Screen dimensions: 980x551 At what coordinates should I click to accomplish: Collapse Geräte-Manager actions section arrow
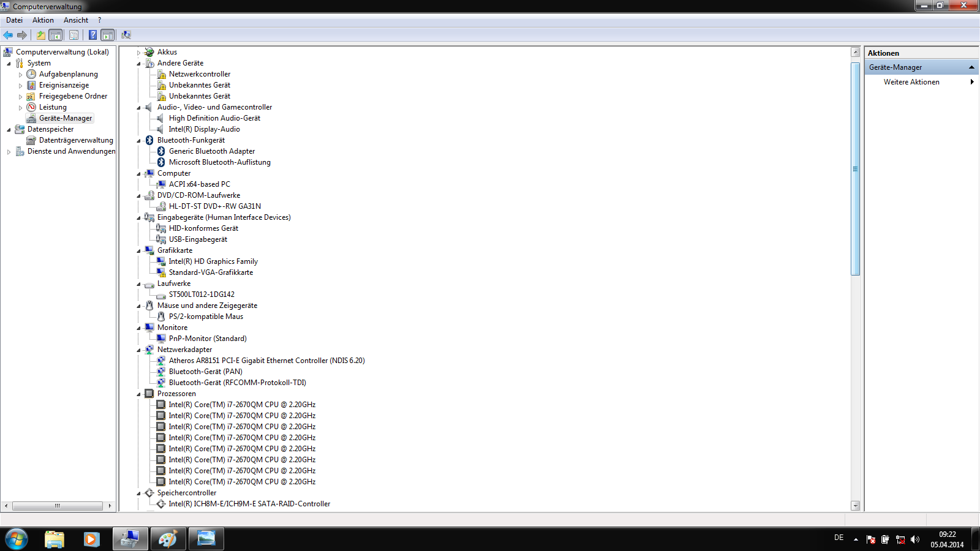click(x=971, y=67)
